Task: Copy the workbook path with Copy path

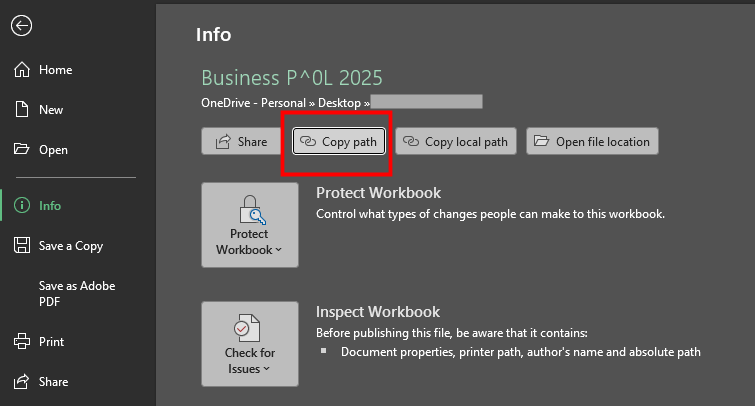Action: click(338, 142)
